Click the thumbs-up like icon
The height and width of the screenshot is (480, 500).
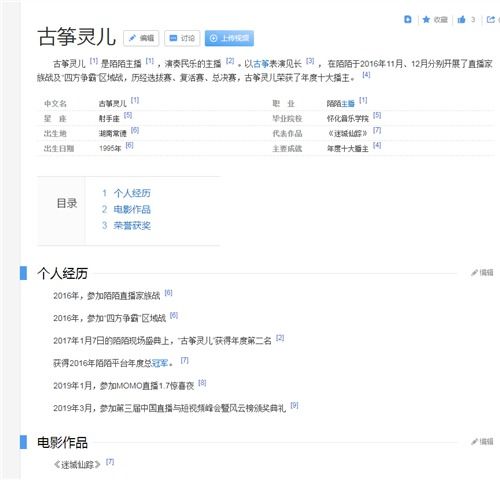[x=461, y=19]
